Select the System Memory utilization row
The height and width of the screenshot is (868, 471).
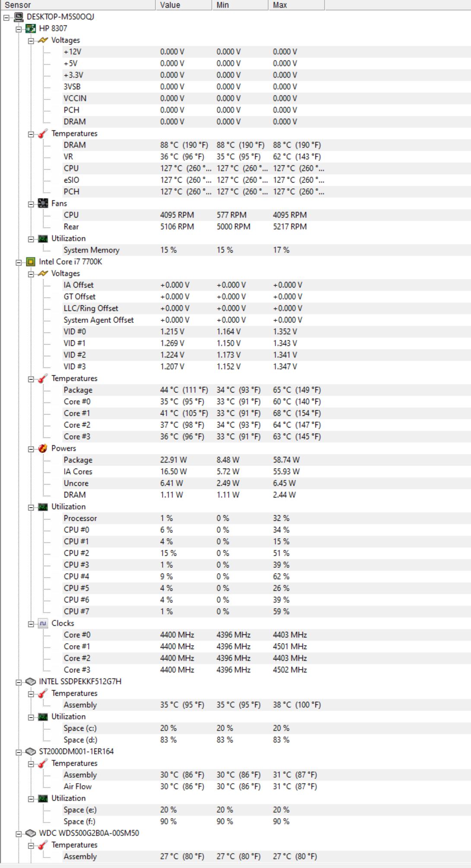pos(92,250)
